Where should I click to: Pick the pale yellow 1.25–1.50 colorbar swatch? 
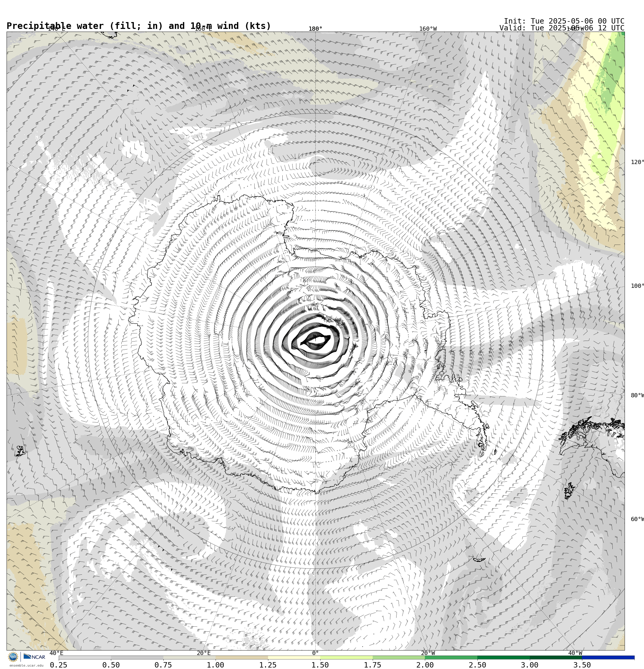tap(294, 657)
